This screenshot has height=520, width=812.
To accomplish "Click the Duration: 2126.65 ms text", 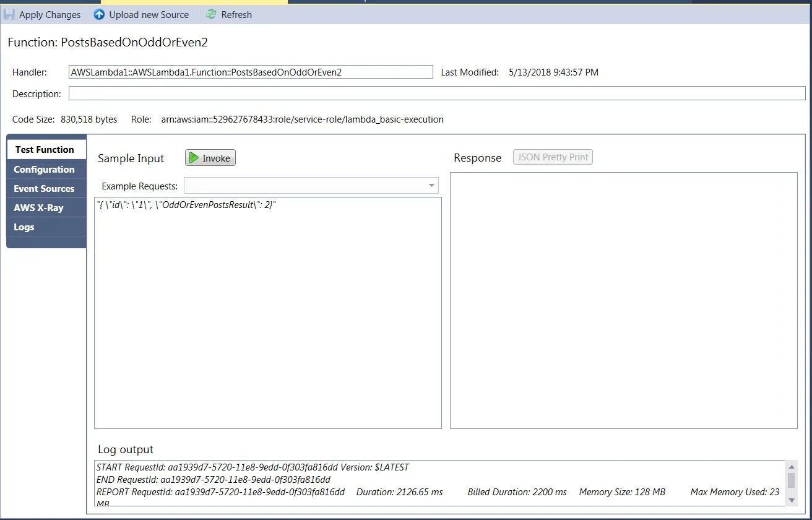I will [399, 492].
